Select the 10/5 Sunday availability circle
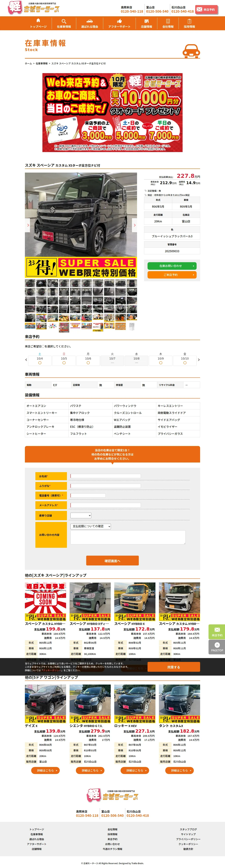225x868 pixels. pyautogui.click(x=64, y=363)
